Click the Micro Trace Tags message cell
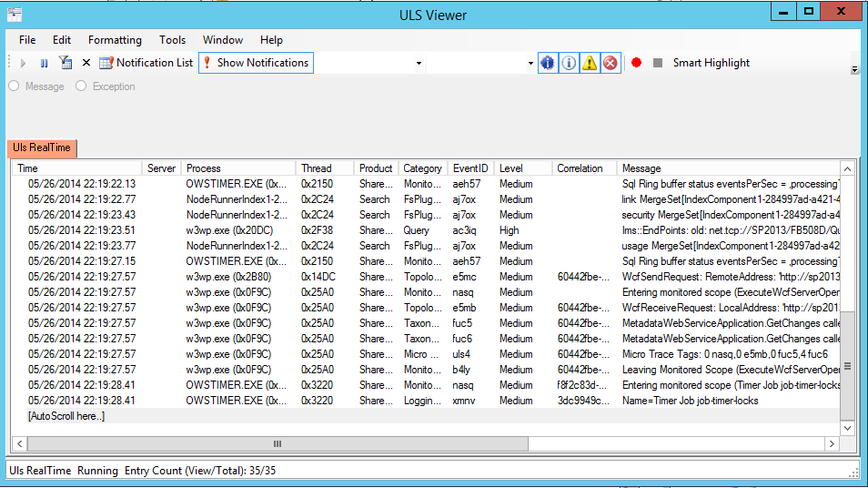This screenshot has width=868, height=488. pyautogui.click(x=725, y=354)
